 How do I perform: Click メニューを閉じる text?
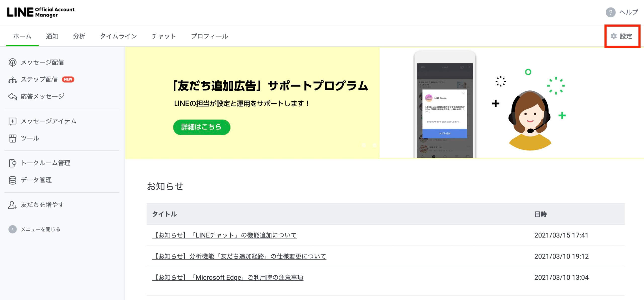(x=41, y=229)
